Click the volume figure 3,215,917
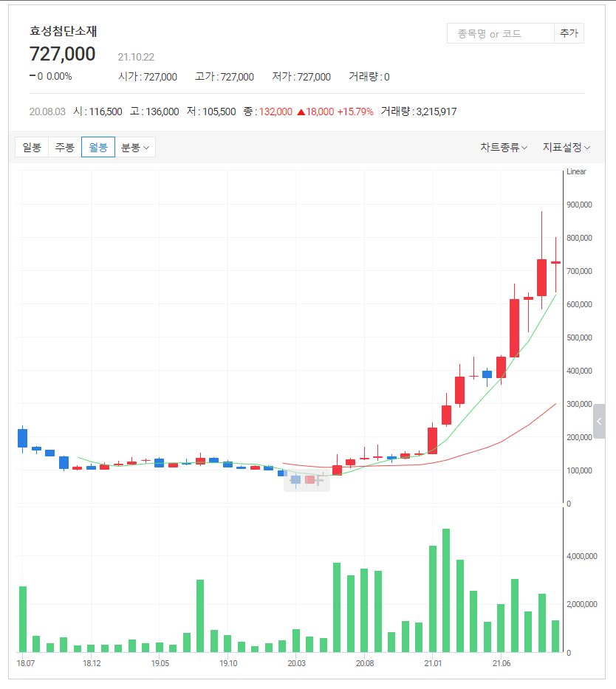 point(437,112)
